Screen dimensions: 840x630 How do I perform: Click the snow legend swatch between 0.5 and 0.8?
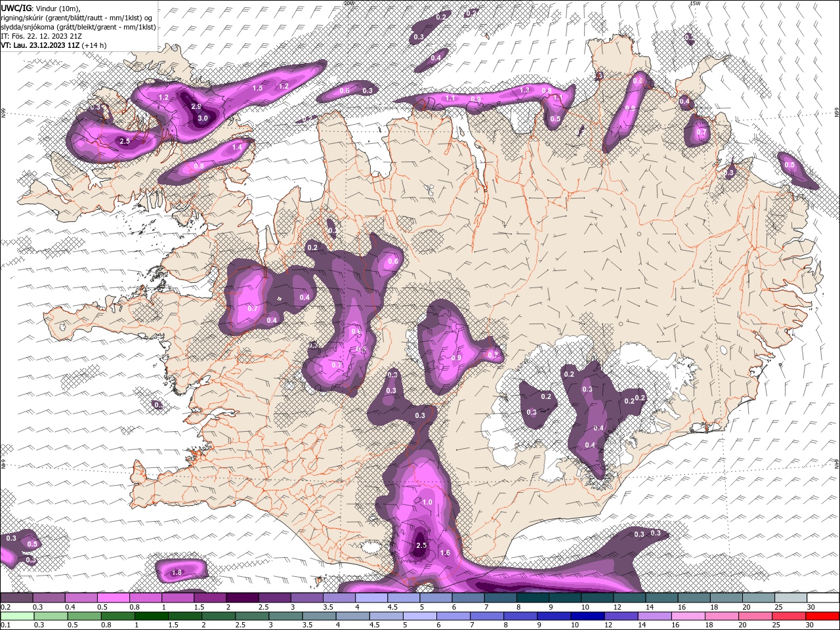click(114, 598)
